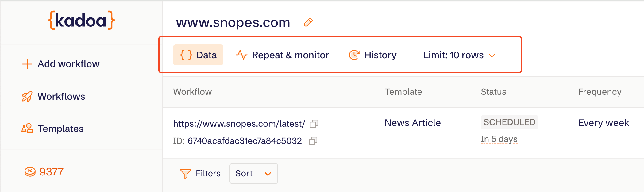Click the In 5 days schedule link
The width and height of the screenshot is (644, 192).
click(499, 139)
